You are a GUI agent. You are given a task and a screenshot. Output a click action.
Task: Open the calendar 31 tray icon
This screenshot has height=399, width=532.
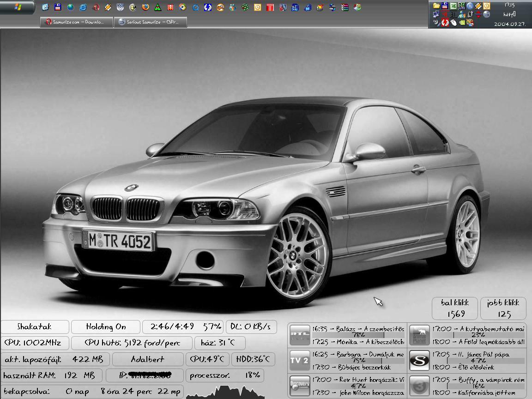click(x=453, y=14)
